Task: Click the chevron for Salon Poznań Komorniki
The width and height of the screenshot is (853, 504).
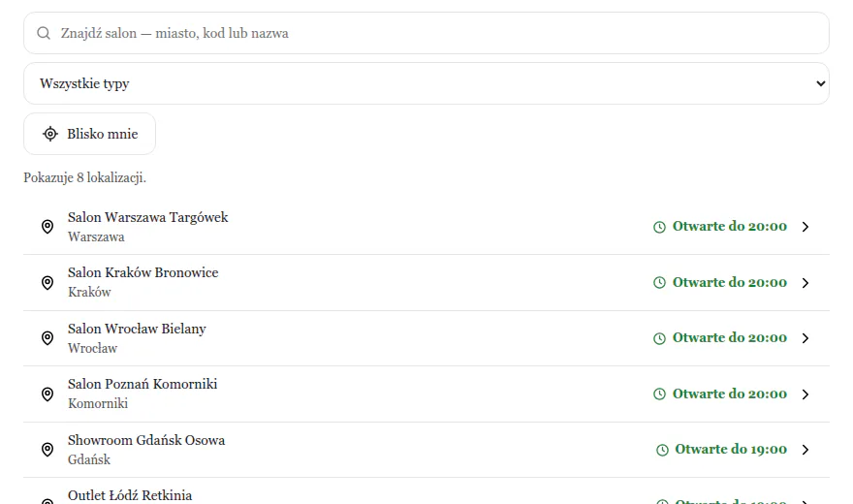Action: (x=806, y=394)
